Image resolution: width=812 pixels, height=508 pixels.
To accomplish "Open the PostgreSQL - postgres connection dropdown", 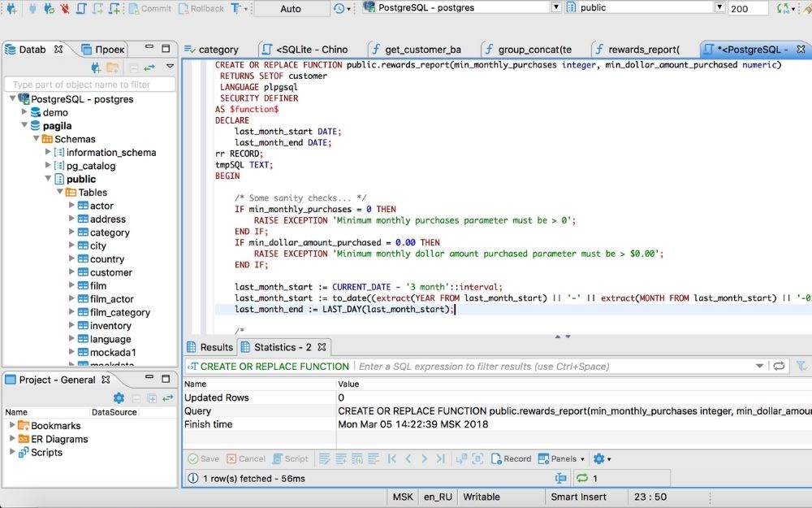I will pos(555,7).
